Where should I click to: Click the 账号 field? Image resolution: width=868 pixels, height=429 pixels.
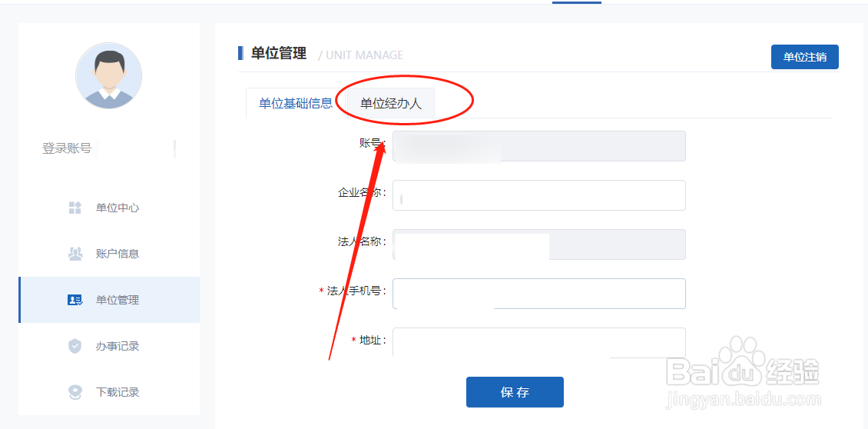tap(539, 146)
